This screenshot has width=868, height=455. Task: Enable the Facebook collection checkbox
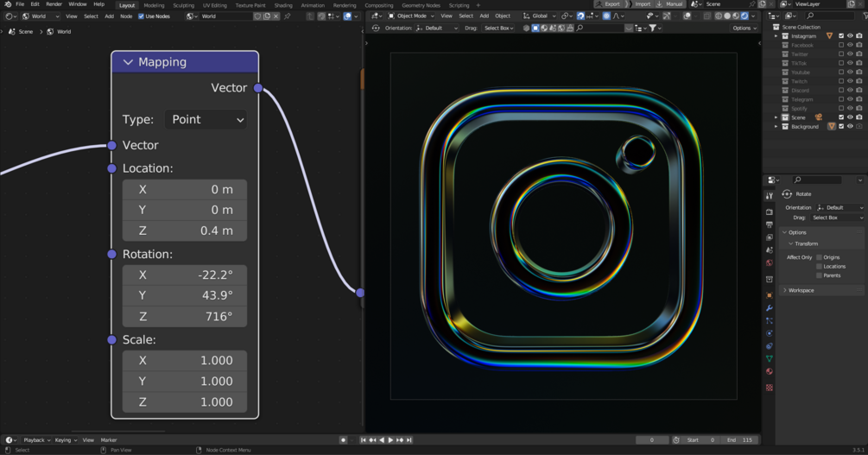pos(841,46)
